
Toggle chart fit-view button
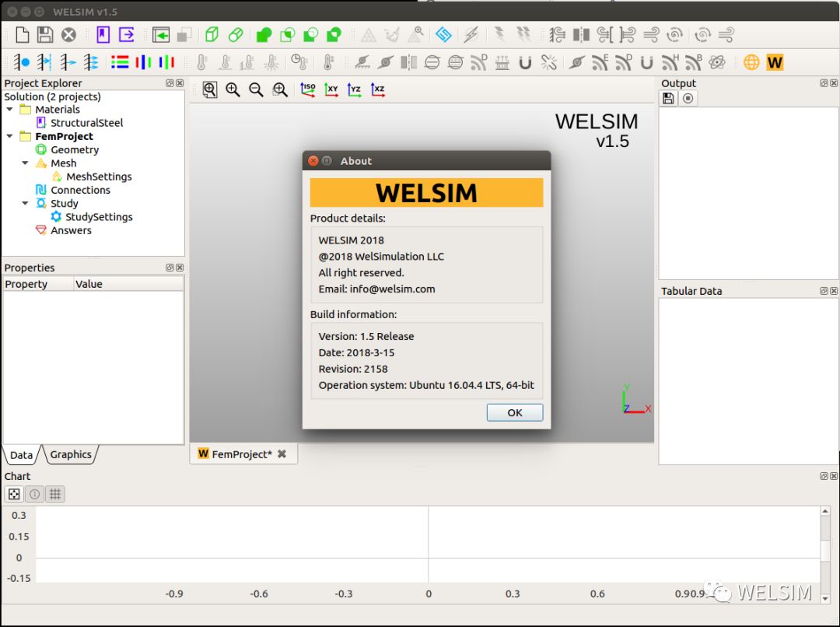click(x=14, y=494)
